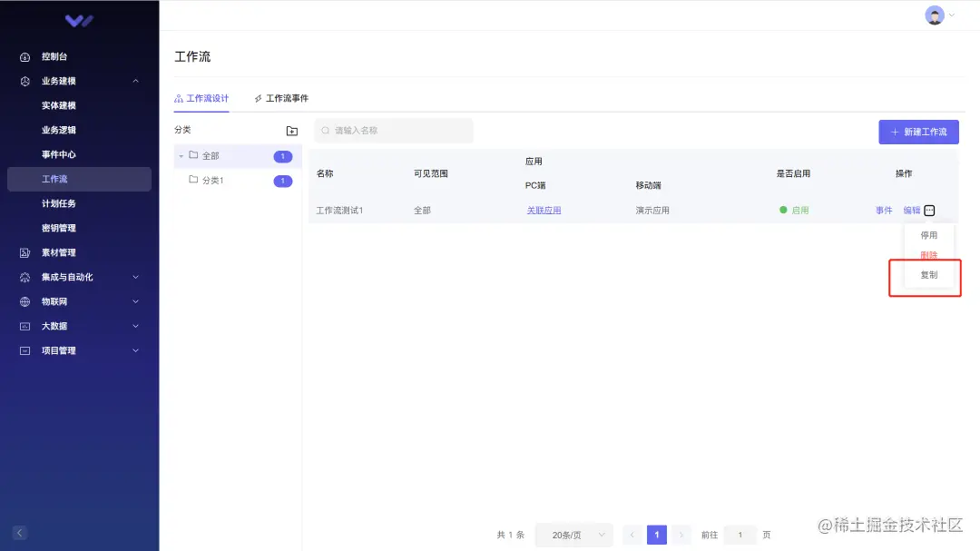
Task: Switch to the 工作流事件 tab
Action: [x=281, y=98]
